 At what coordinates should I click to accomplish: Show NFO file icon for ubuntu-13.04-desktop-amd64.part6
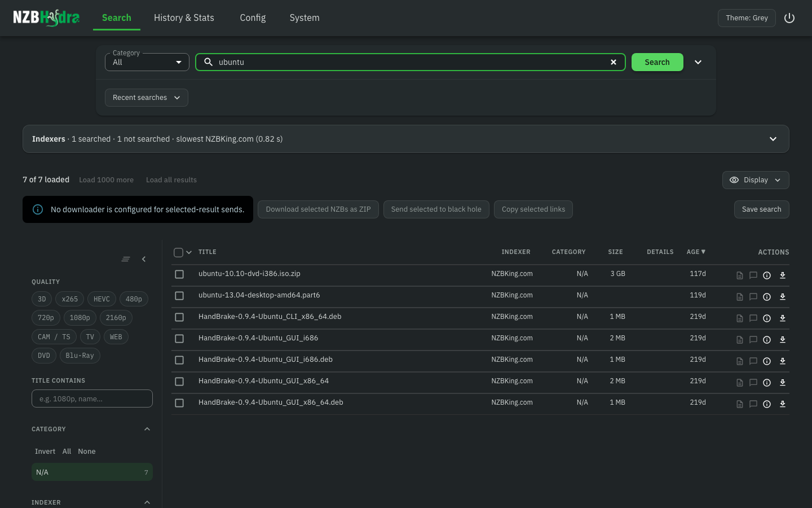[x=740, y=297]
